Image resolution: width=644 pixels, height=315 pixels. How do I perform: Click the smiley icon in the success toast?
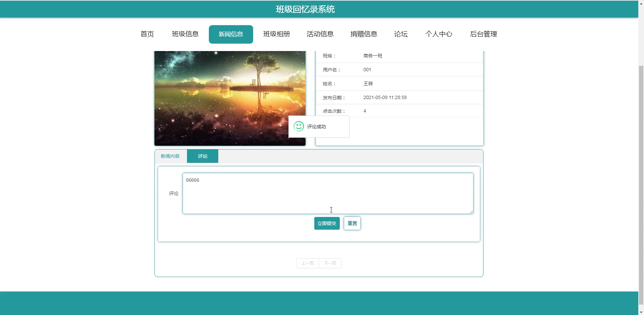tap(298, 127)
